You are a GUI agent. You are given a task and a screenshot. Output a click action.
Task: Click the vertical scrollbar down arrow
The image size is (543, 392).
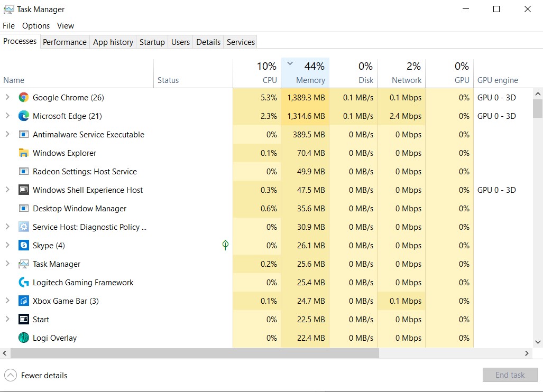click(x=538, y=342)
